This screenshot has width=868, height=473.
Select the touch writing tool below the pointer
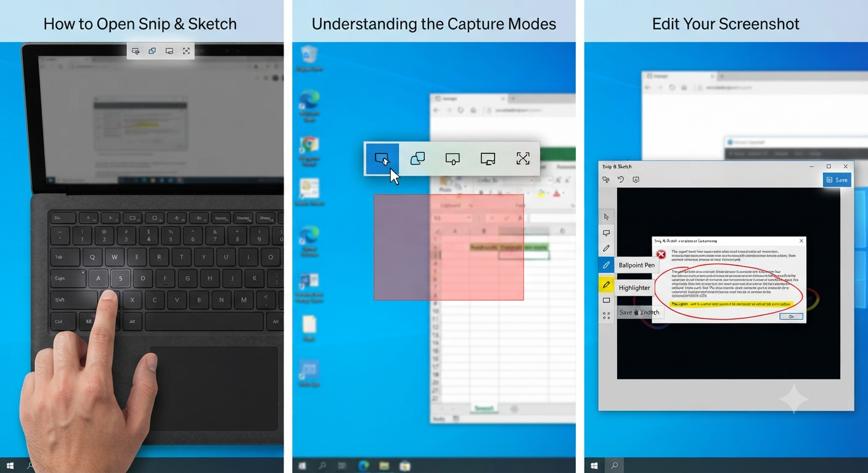pos(607,233)
